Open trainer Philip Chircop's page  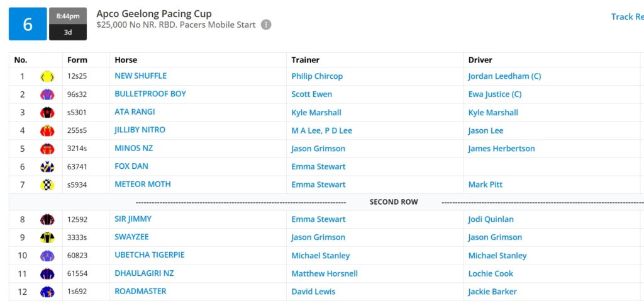317,76
